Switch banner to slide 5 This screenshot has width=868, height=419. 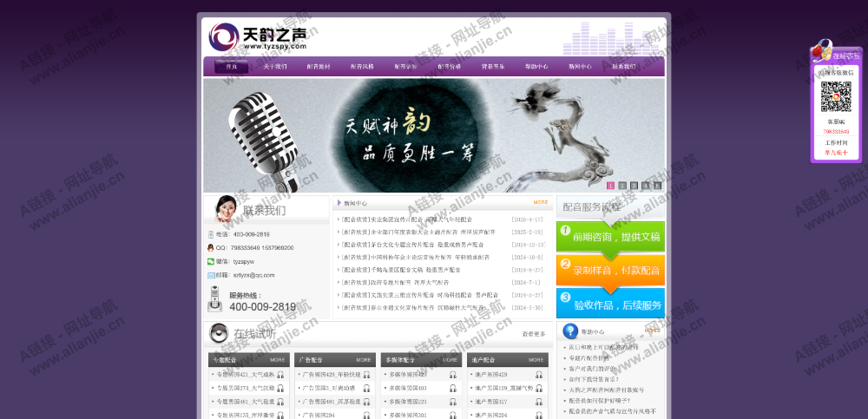[657, 186]
